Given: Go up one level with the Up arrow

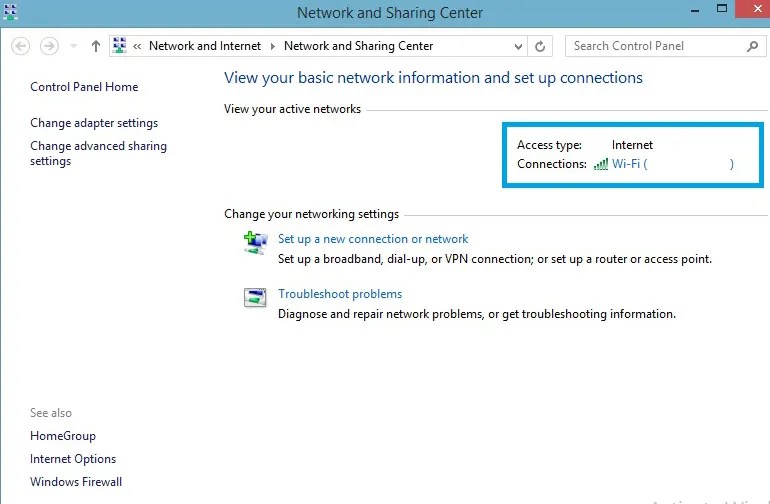Looking at the screenshot, I should [96, 46].
